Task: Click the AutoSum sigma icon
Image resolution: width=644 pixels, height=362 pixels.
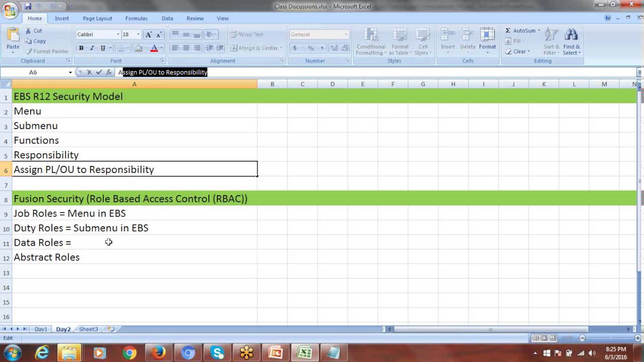Action: (x=508, y=31)
